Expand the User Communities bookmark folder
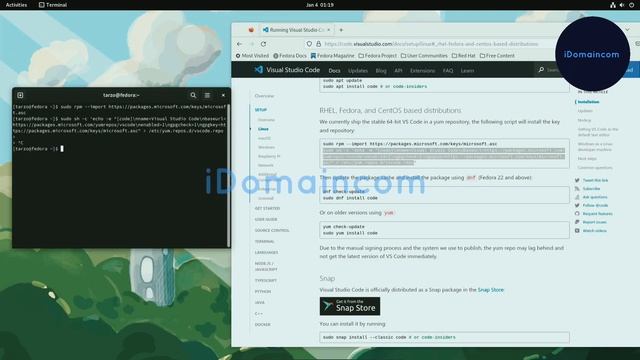This screenshot has width=640, height=360. [x=424, y=56]
